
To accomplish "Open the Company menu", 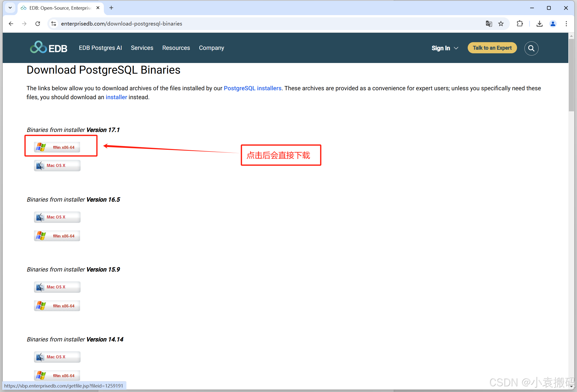I will coord(211,48).
